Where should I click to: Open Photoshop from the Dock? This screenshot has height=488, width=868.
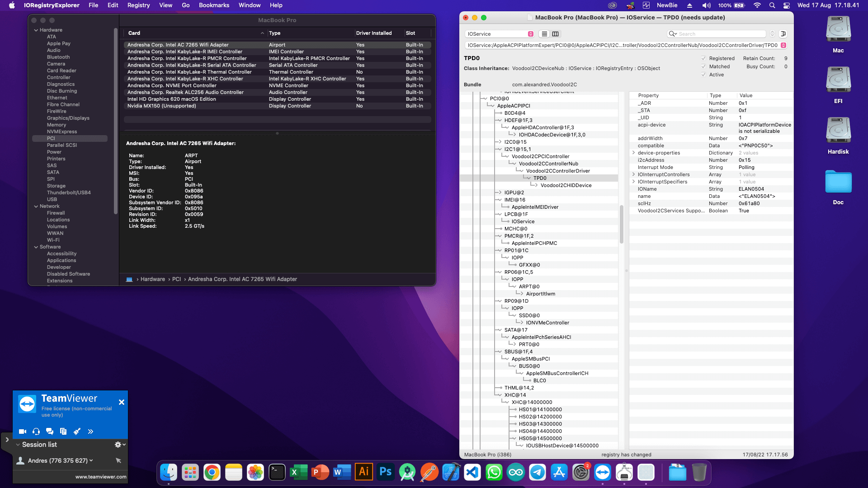386,473
